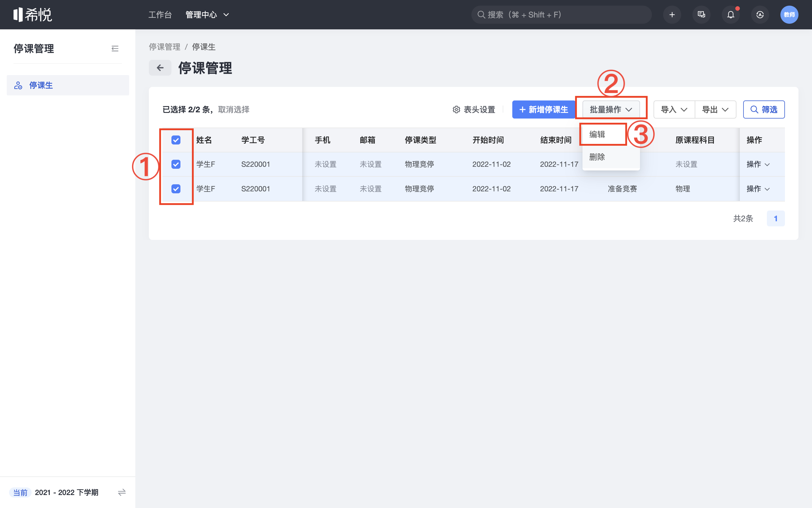Open the plus create icon in top bar
Viewport: 812px width, 508px height.
pyautogui.click(x=672, y=14)
